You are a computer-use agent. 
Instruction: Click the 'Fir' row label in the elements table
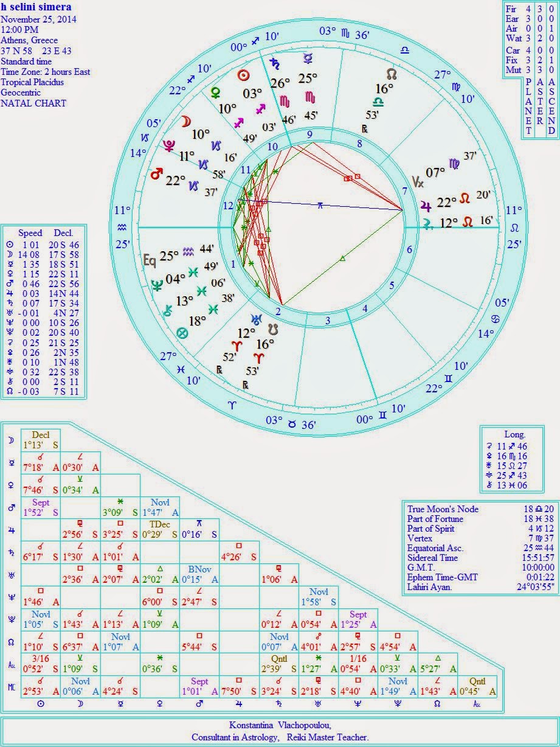click(x=512, y=10)
